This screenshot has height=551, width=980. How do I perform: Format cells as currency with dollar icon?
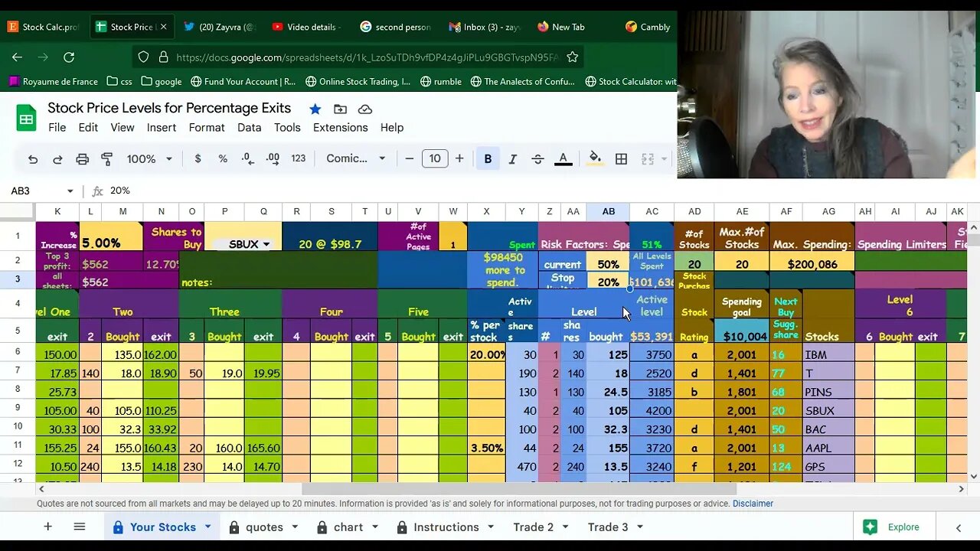coord(198,159)
